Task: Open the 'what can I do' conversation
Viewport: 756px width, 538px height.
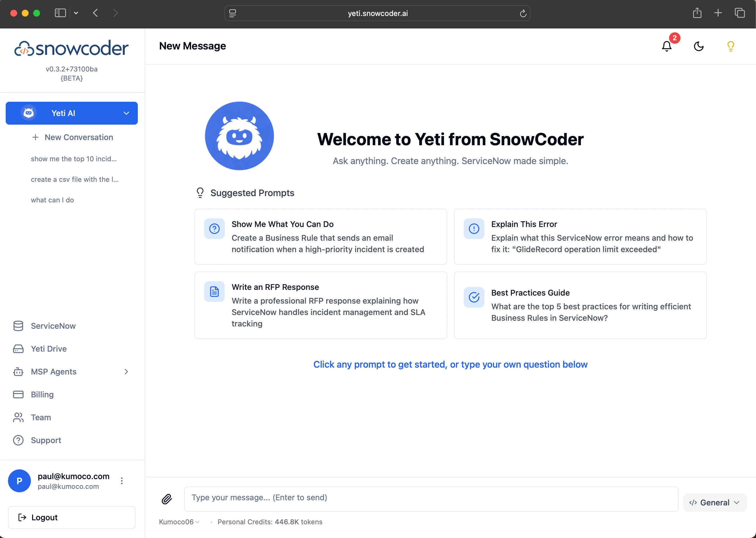Action: (52, 200)
